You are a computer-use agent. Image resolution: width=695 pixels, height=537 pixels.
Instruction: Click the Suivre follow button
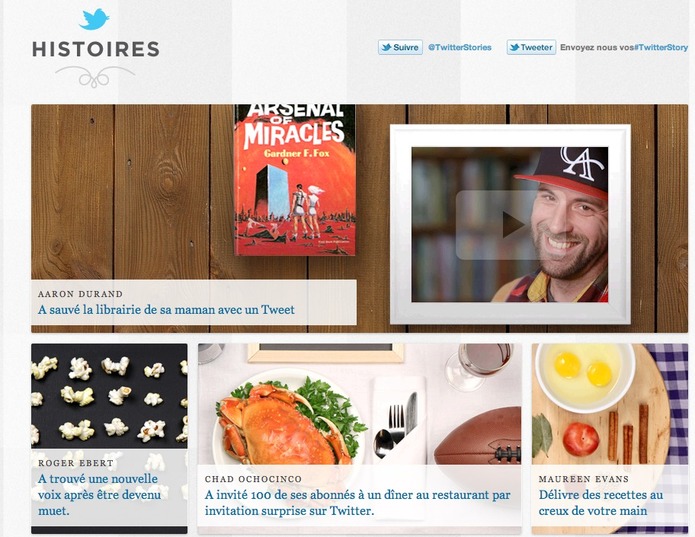pyautogui.click(x=400, y=47)
